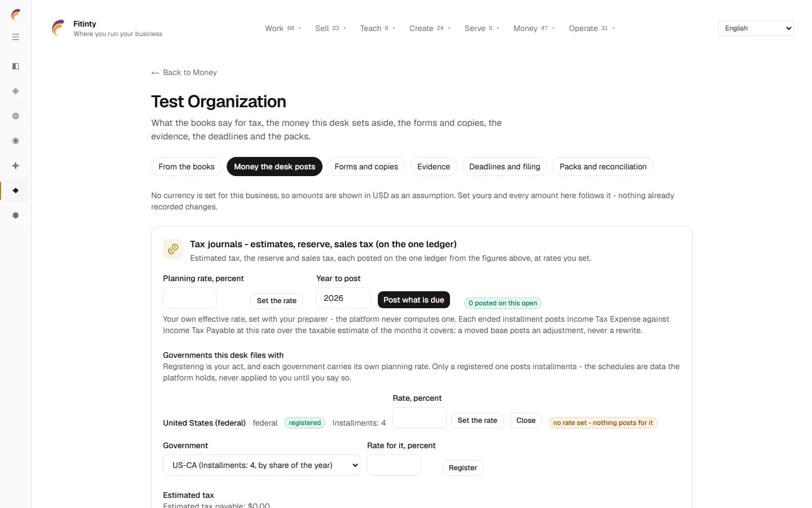Image resolution: width=812 pixels, height=508 pixels.
Task: Open Deadlines and filing tab
Action: click(505, 167)
